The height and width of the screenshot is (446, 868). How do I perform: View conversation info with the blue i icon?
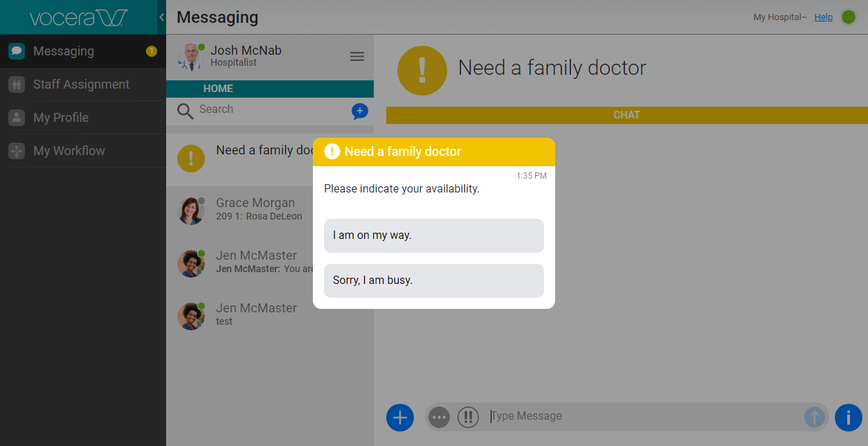click(848, 417)
